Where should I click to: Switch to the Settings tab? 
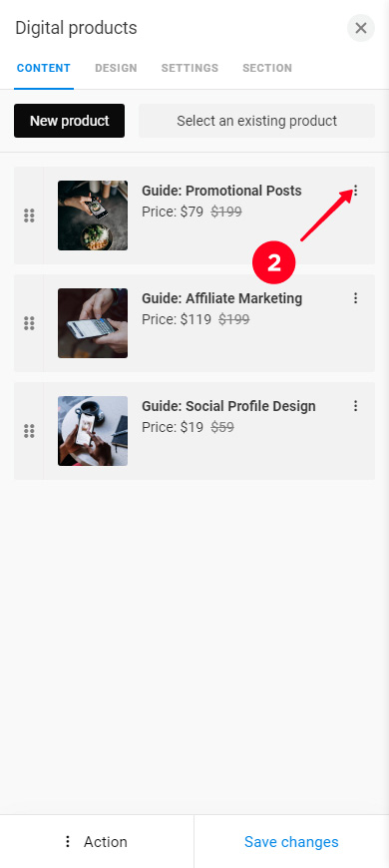pyautogui.click(x=190, y=68)
